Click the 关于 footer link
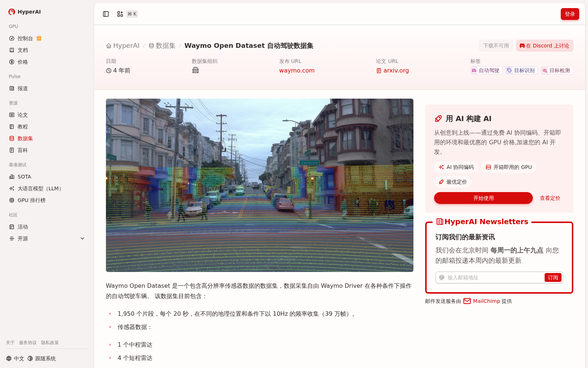The width and height of the screenshot is (588, 368). (x=10, y=343)
